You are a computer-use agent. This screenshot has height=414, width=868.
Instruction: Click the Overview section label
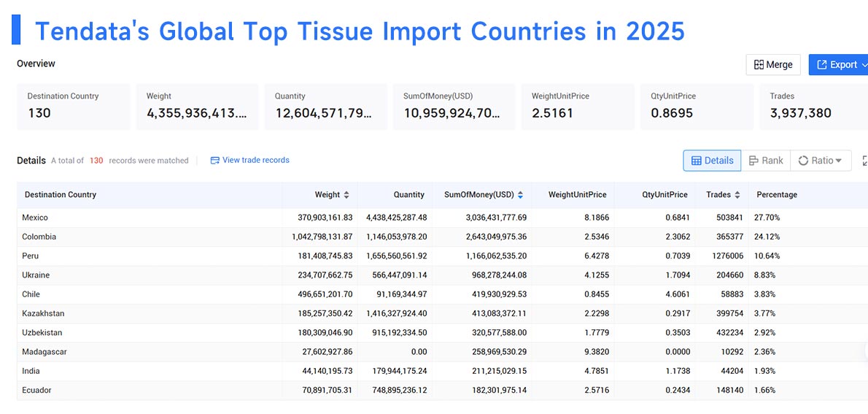coord(36,64)
